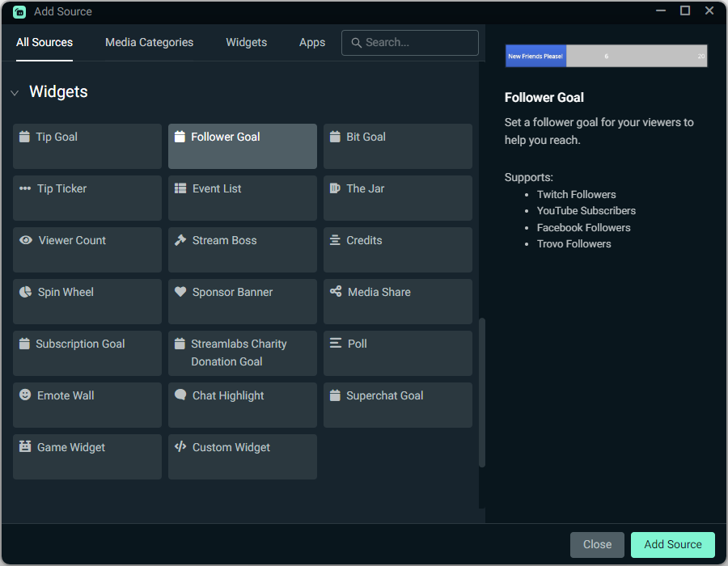Pick The Jar widget
The image size is (728, 566).
pyautogui.click(x=397, y=198)
